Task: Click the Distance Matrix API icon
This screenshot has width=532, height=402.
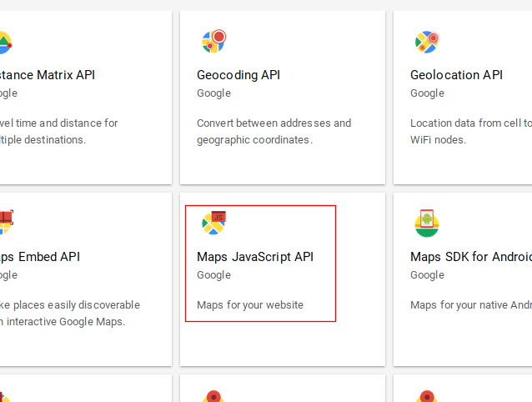Action: pos(6,43)
